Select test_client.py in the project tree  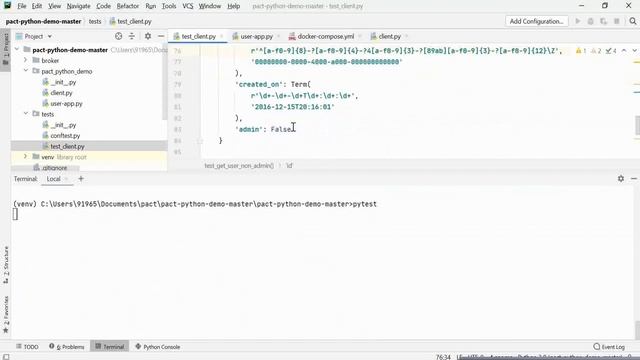click(67, 146)
